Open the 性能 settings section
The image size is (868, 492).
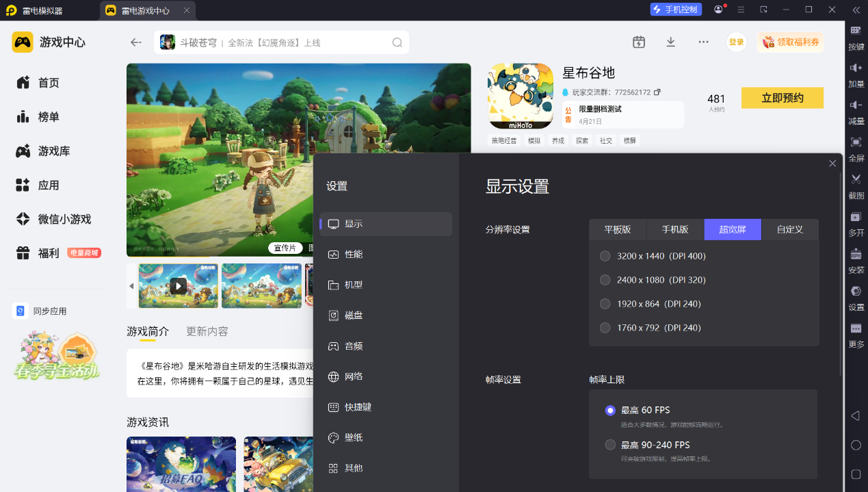pyautogui.click(x=354, y=254)
